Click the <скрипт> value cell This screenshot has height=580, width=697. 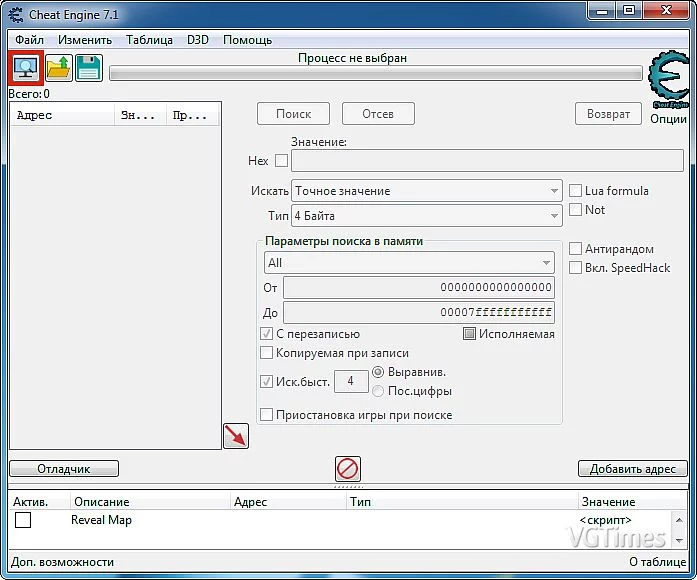[605, 520]
